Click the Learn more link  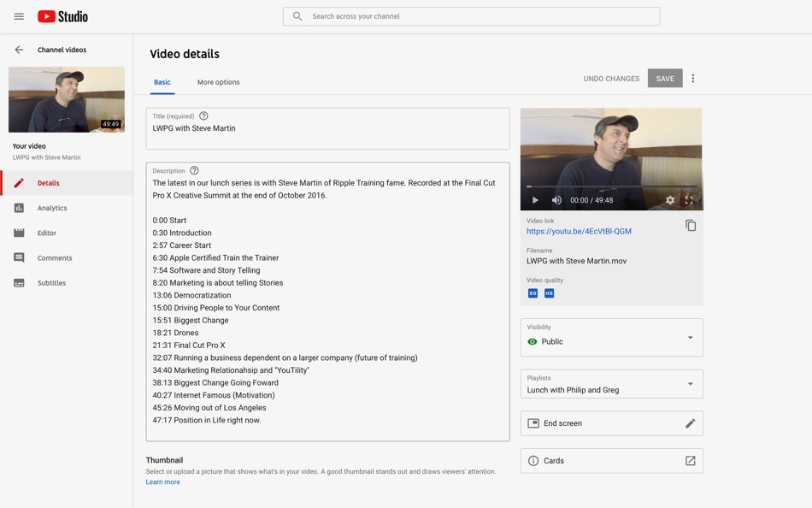[162, 482]
